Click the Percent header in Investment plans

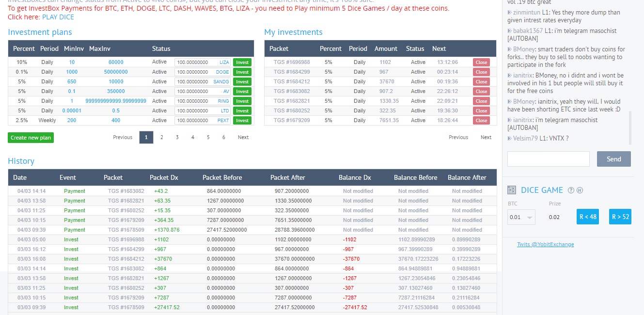point(24,48)
